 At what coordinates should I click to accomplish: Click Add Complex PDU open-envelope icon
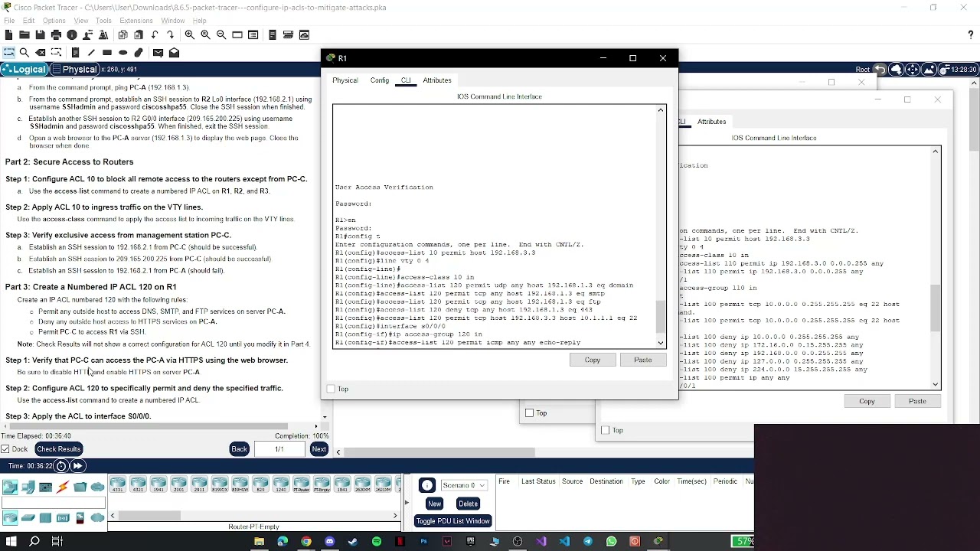point(175,52)
